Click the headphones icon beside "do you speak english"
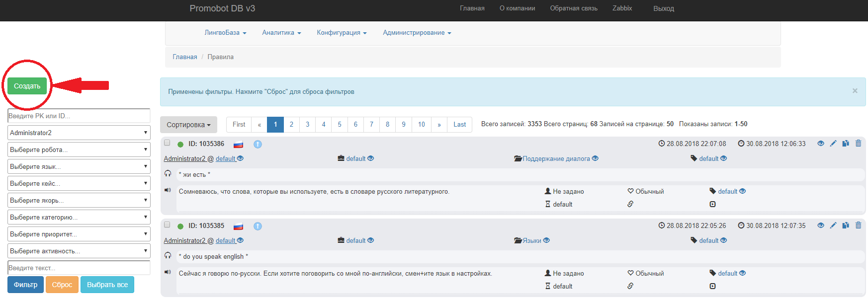 click(x=168, y=256)
